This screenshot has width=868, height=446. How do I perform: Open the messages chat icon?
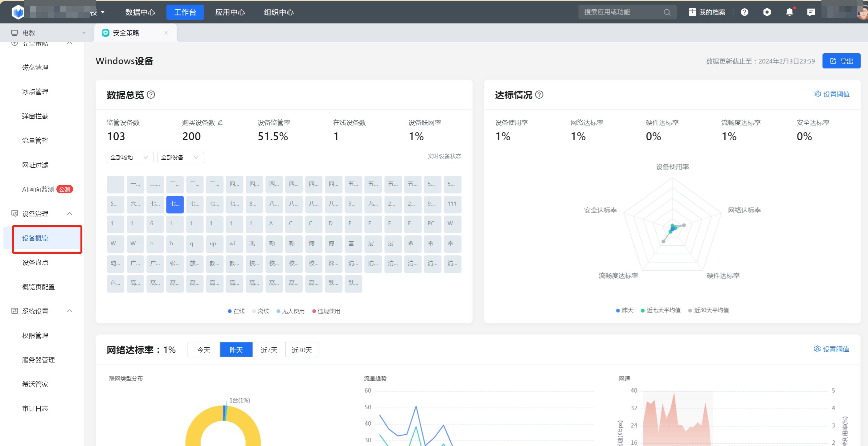click(811, 12)
